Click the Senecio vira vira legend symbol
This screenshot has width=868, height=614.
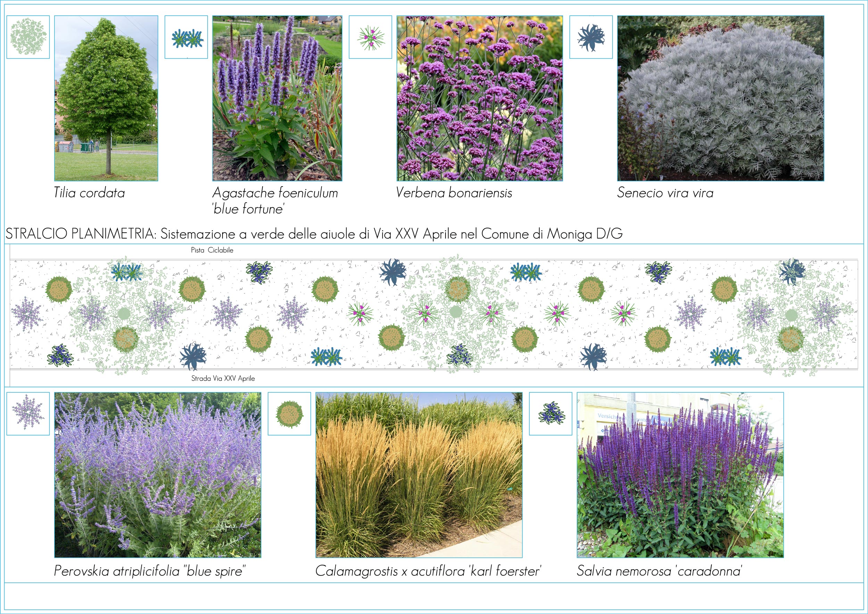coord(591,37)
